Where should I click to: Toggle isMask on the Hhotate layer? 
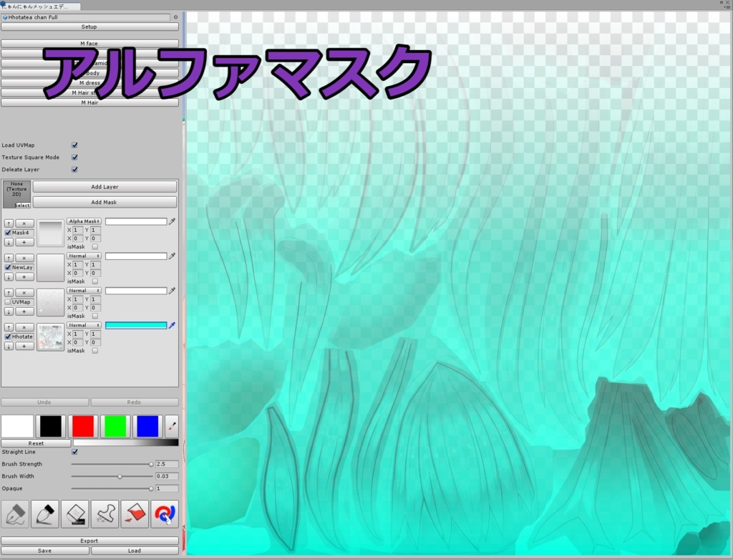pyautogui.click(x=96, y=351)
